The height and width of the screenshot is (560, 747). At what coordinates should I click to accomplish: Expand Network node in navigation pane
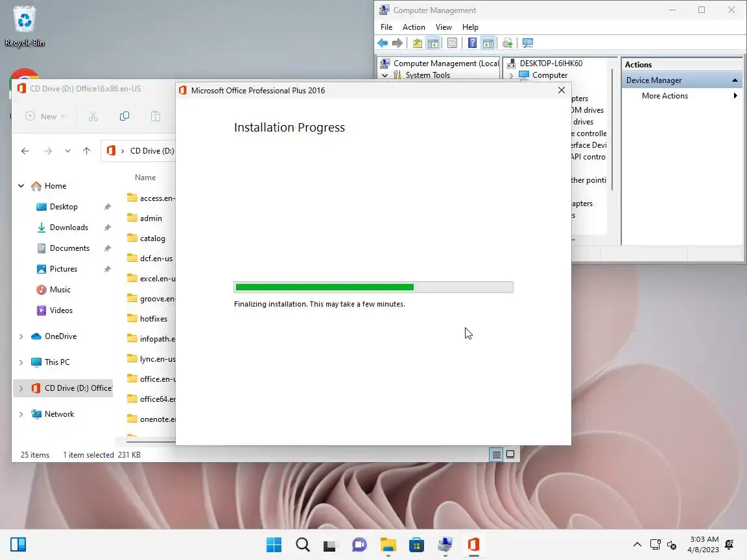tap(21, 414)
